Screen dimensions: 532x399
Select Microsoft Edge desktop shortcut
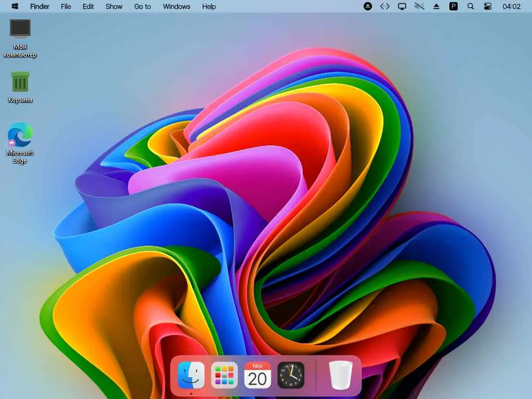pos(20,143)
